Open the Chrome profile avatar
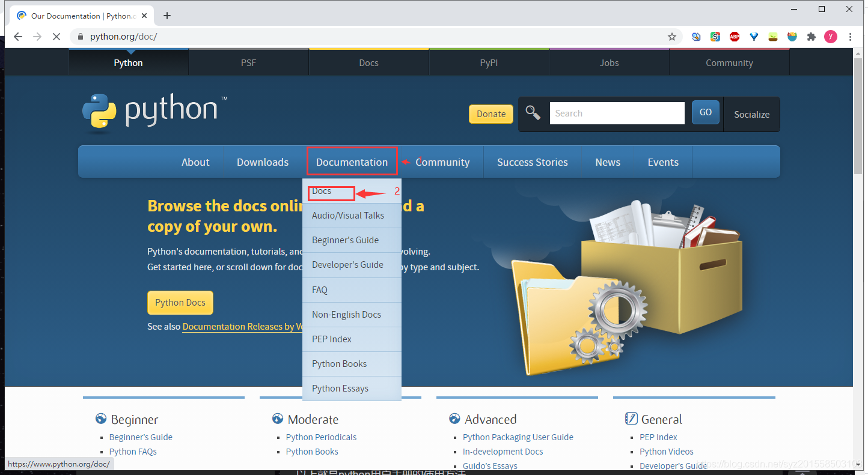The width and height of the screenshot is (868, 475). (831, 37)
